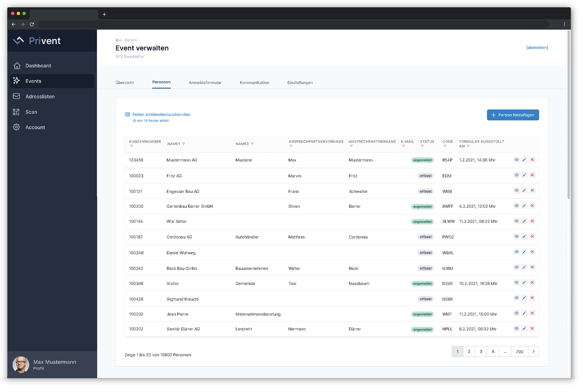Delete the Visitor row

pyautogui.click(x=532, y=283)
